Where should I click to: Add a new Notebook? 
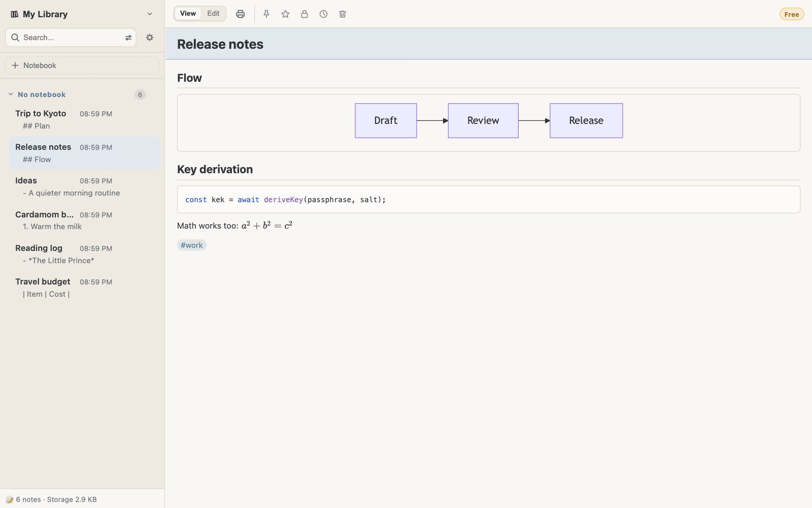click(82, 66)
